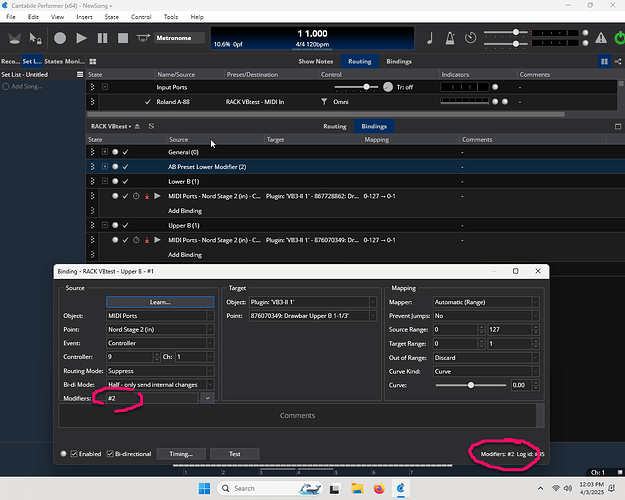
Task: Click the filter funnel icon next to Omni
Action: click(324, 102)
